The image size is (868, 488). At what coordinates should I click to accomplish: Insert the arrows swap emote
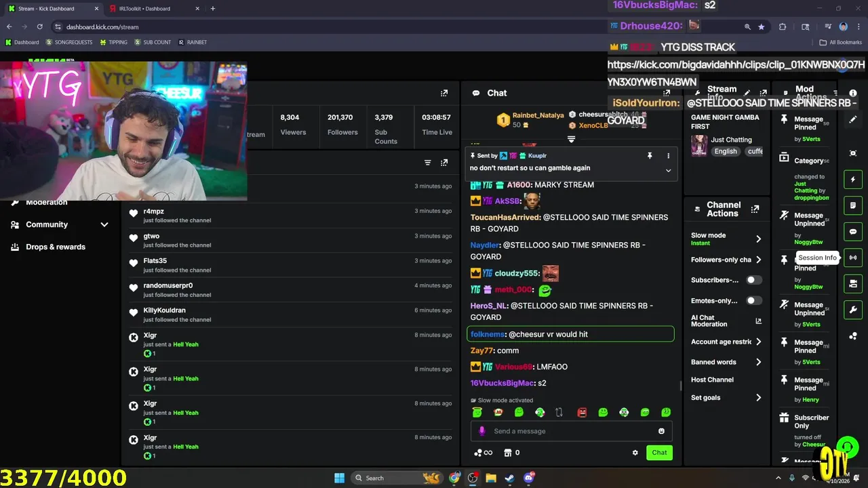[559, 412]
